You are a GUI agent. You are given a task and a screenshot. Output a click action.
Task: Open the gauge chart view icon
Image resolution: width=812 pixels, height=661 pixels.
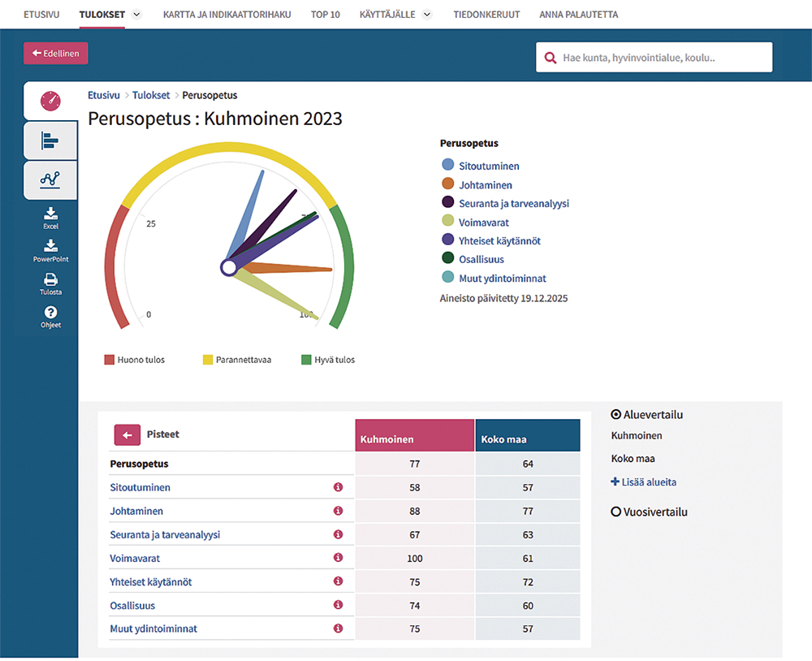coord(50,101)
